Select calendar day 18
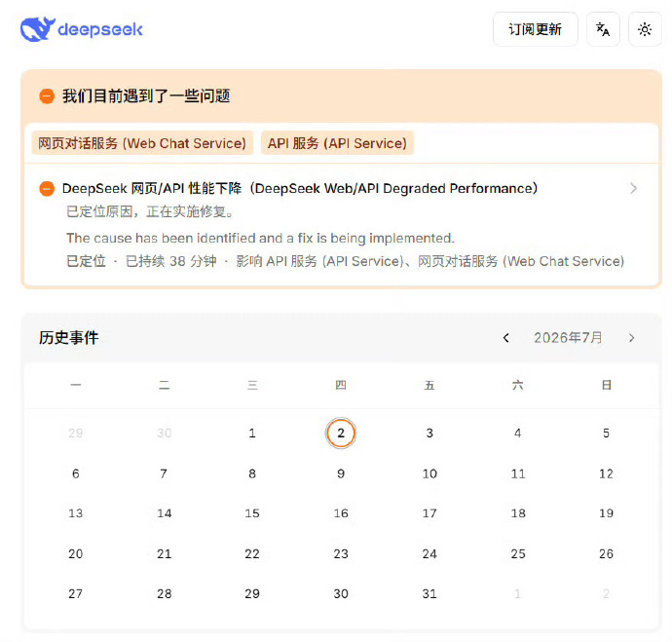The height and width of the screenshot is (642, 672). [x=518, y=513]
